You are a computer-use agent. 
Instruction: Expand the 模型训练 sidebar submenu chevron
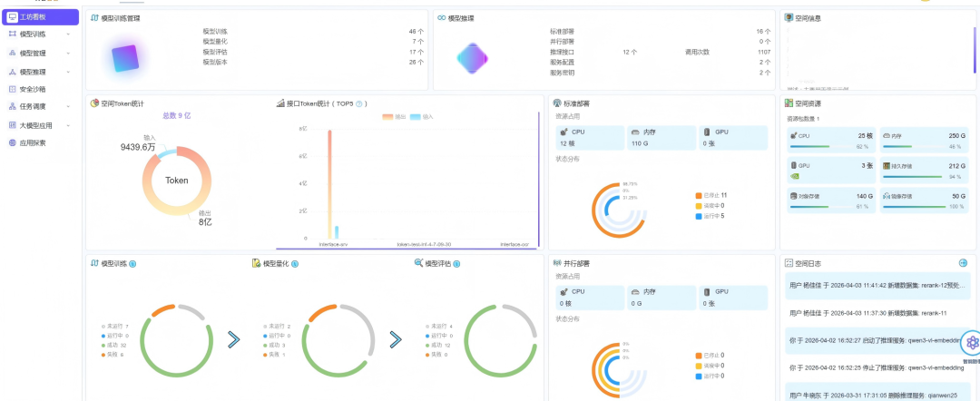click(x=68, y=35)
